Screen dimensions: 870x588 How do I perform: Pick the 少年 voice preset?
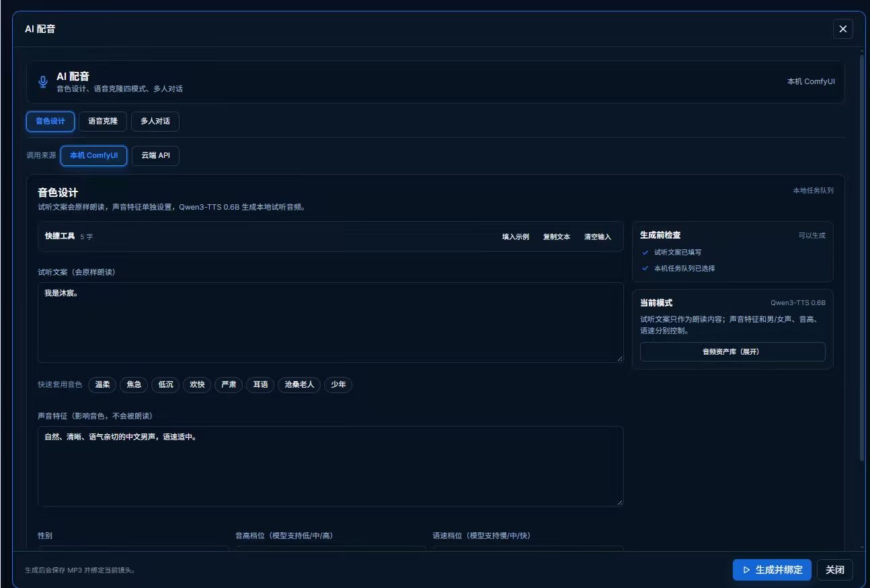(338, 385)
